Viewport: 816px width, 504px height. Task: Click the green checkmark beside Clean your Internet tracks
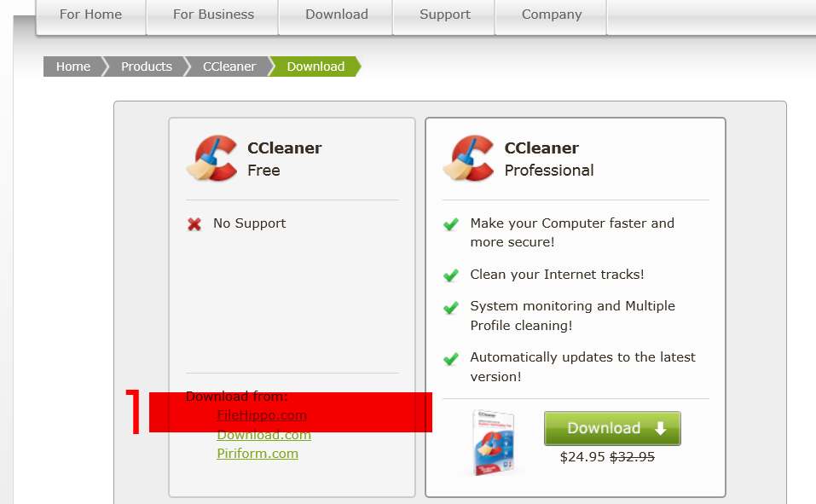tap(451, 275)
